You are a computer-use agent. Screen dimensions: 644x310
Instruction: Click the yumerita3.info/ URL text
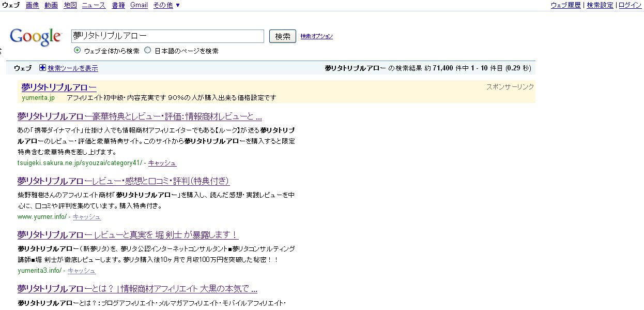pos(39,271)
